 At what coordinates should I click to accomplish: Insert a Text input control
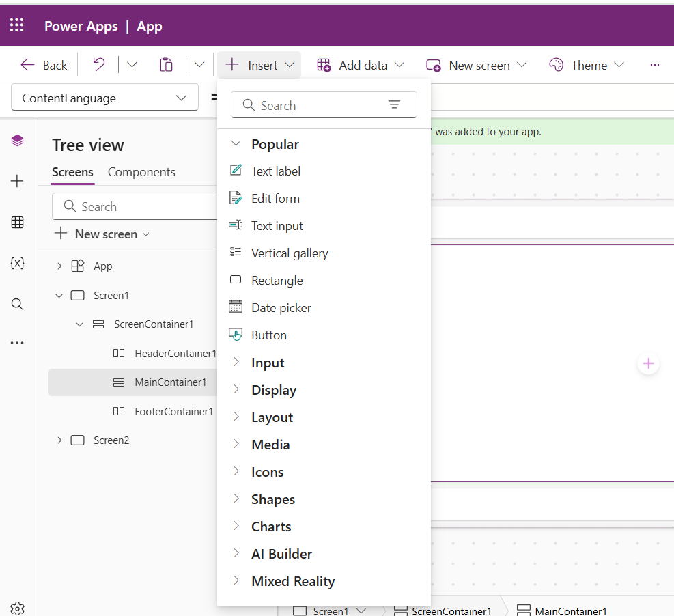pyautogui.click(x=277, y=225)
